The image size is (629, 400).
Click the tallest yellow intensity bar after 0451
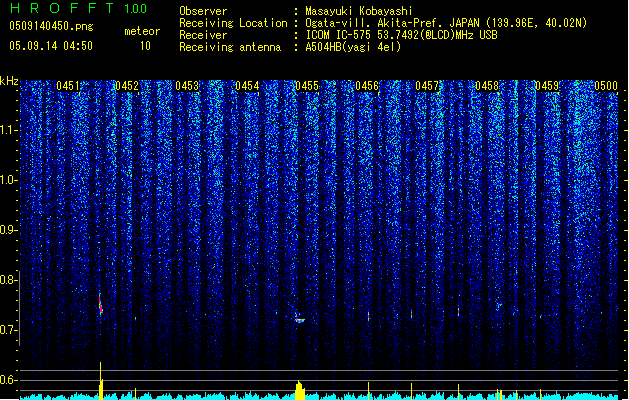[101, 381]
